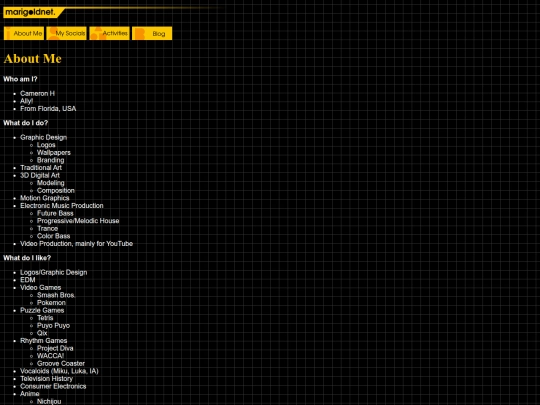Viewport: 540px width, 405px height.
Task: Select the 'Groove Coaster' sub-item
Action: pos(61,363)
